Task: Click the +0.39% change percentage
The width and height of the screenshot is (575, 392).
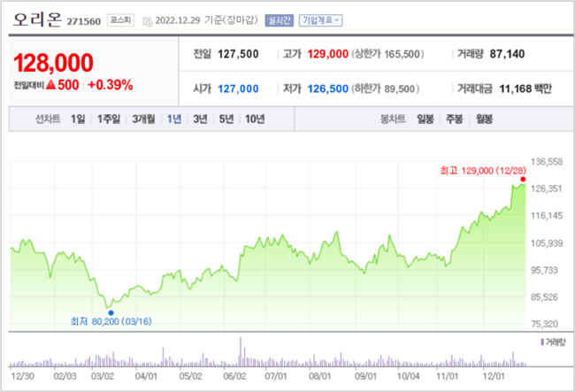Action: (111, 85)
